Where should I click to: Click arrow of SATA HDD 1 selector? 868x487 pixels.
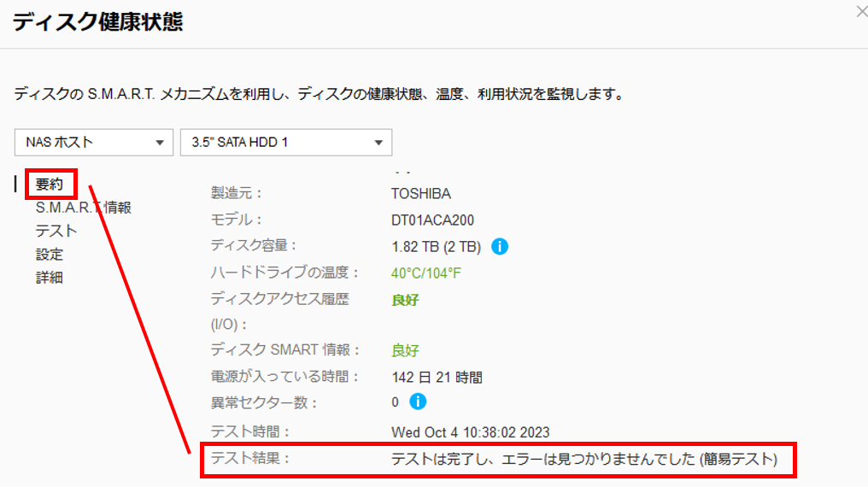click(378, 143)
